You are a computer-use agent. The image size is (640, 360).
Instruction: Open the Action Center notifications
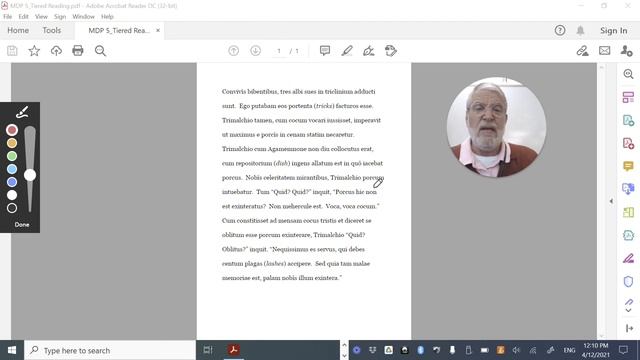pyautogui.click(x=623, y=350)
